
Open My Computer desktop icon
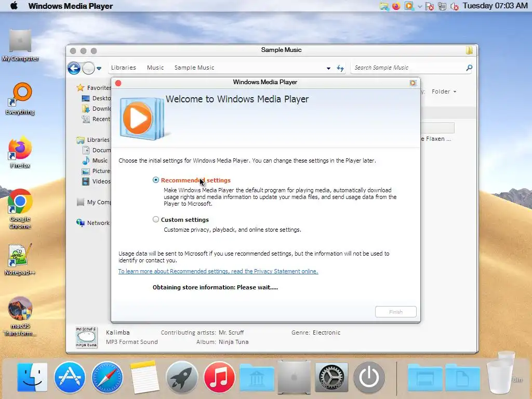tap(20, 46)
